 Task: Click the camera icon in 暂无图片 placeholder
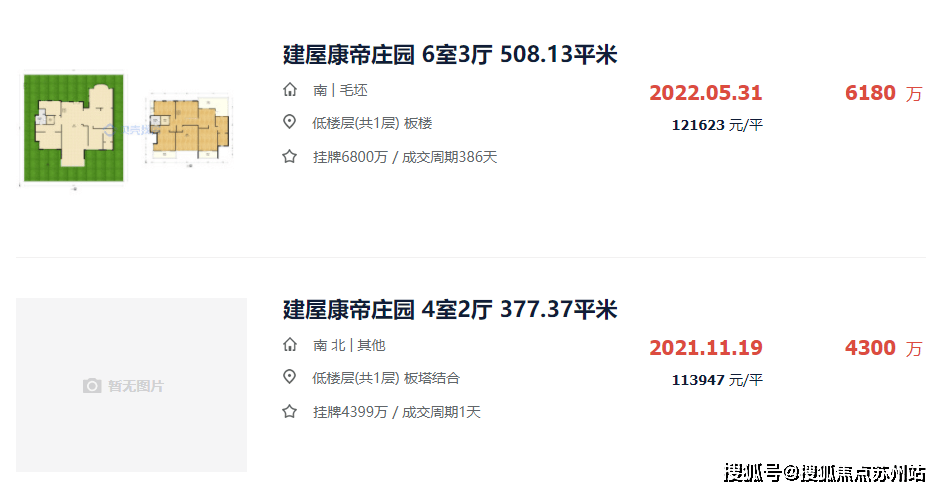[x=92, y=386]
